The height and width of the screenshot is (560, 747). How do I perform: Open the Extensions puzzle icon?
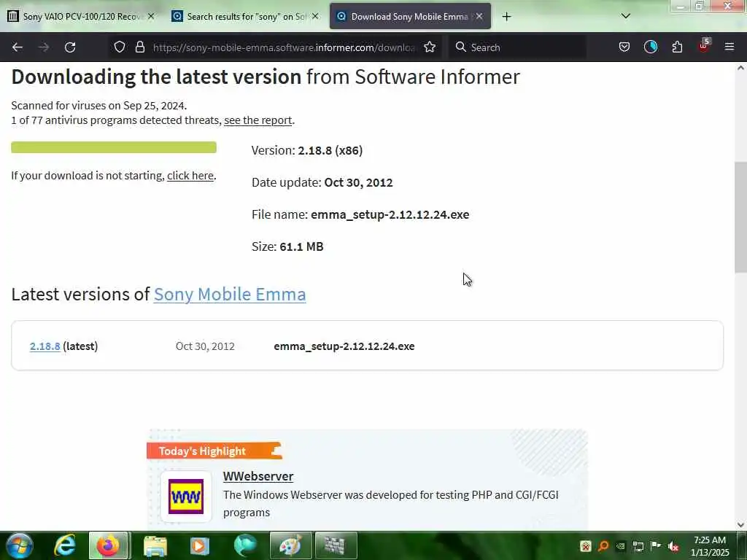coord(677,47)
